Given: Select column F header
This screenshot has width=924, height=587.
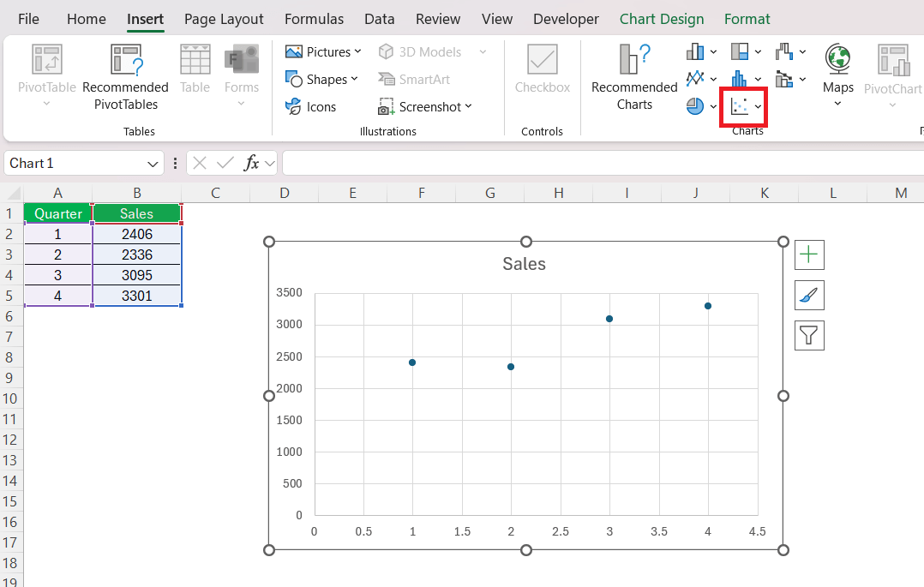Looking at the screenshot, I should [422, 193].
